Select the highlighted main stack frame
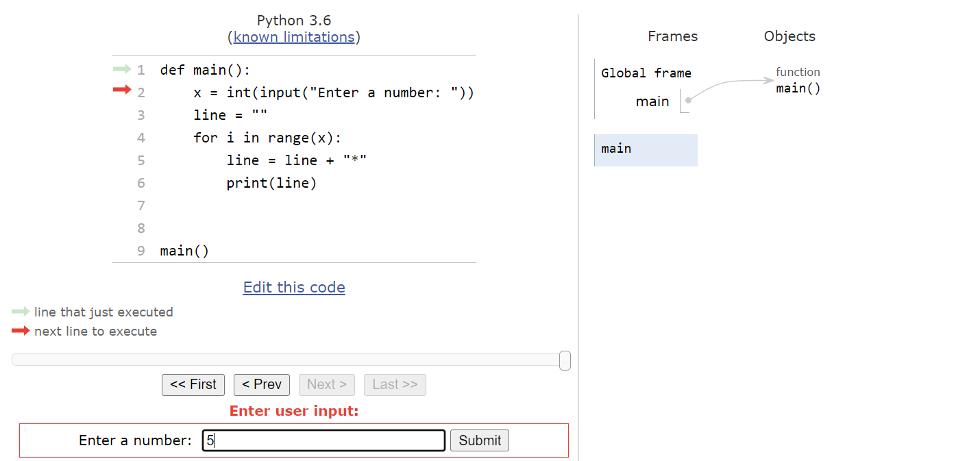The width and height of the screenshot is (980, 461). coord(646,149)
